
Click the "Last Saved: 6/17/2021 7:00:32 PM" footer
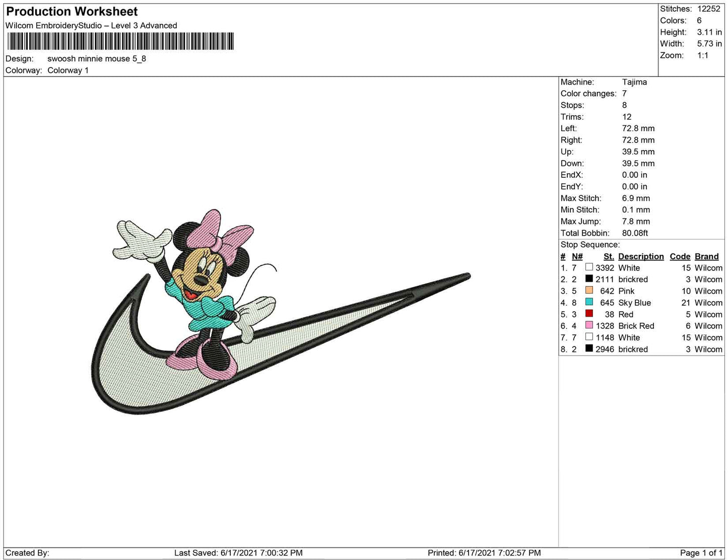(x=238, y=553)
